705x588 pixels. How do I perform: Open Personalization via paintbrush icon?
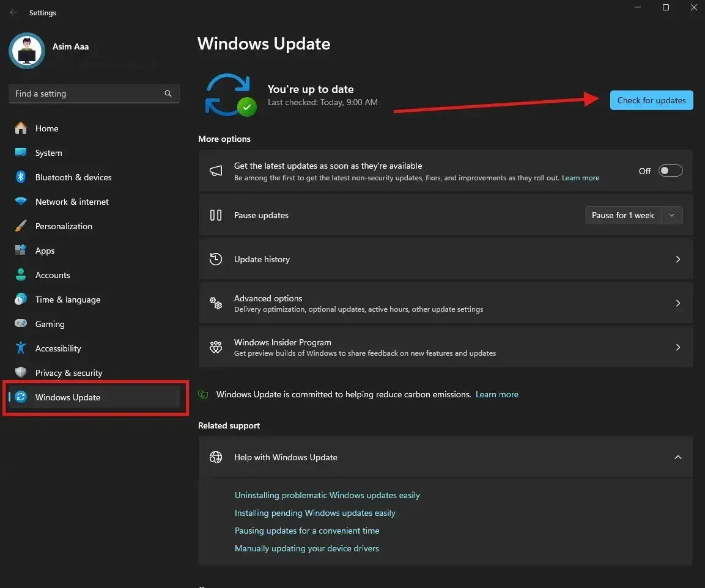(x=21, y=226)
